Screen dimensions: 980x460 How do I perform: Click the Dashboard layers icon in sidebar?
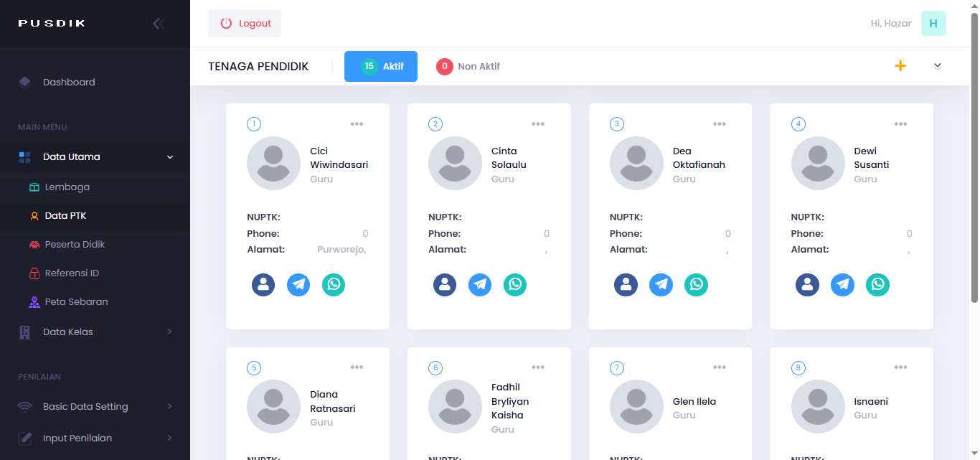tap(25, 82)
